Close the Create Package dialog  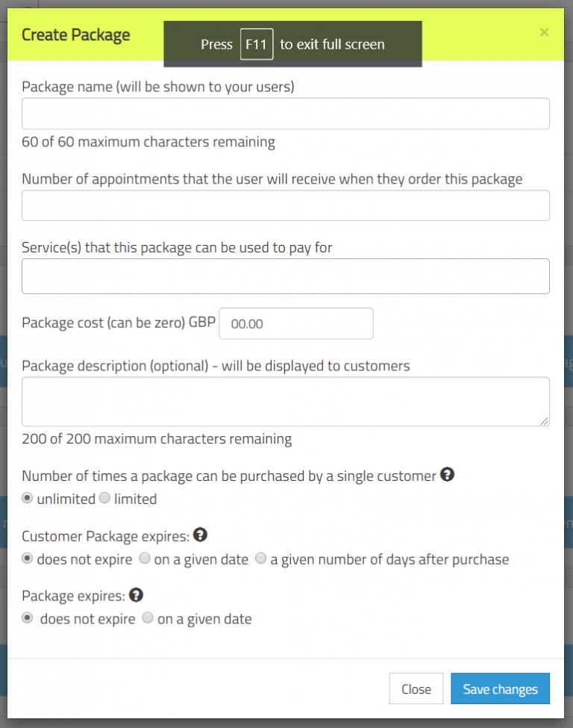click(x=416, y=688)
